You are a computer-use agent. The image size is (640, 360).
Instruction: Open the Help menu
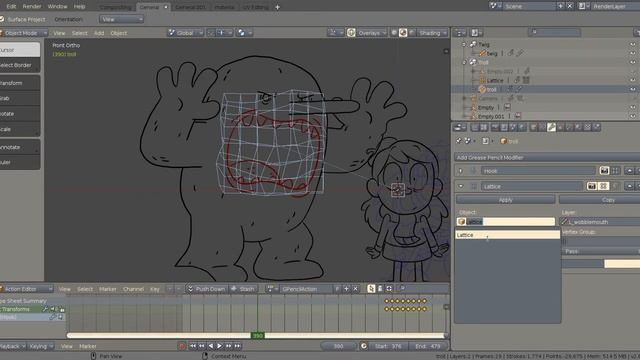[79, 7]
